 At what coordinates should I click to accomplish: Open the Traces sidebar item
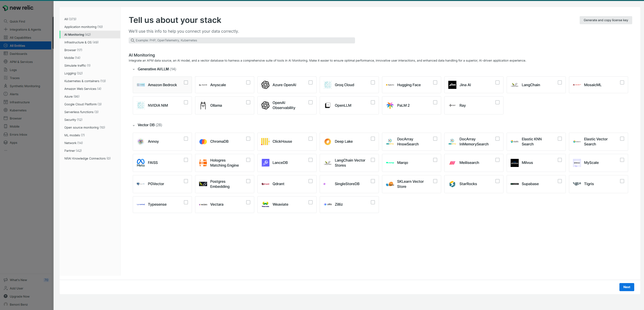(26, 78)
